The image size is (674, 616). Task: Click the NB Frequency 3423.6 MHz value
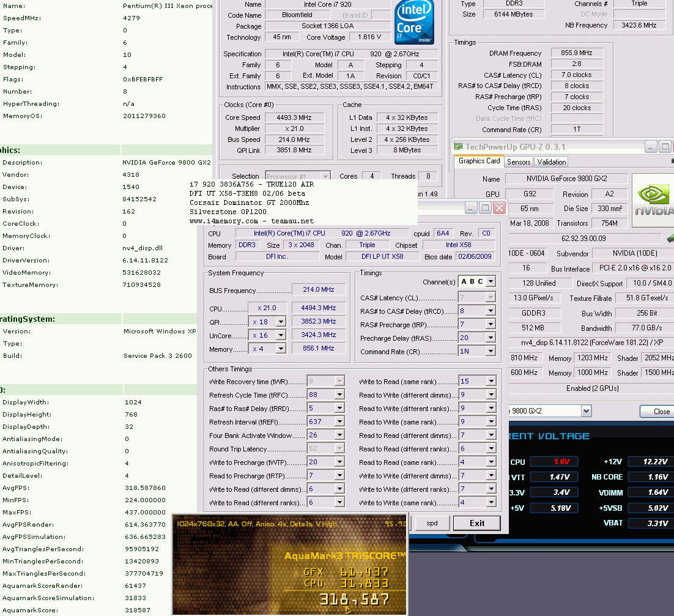tap(639, 25)
